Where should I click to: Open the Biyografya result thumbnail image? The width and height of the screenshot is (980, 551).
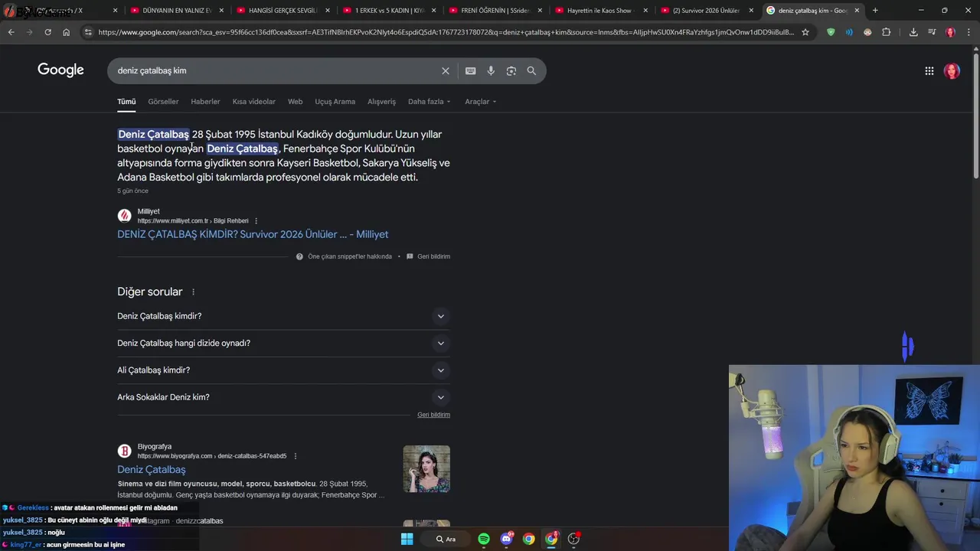pyautogui.click(x=426, y=469)
